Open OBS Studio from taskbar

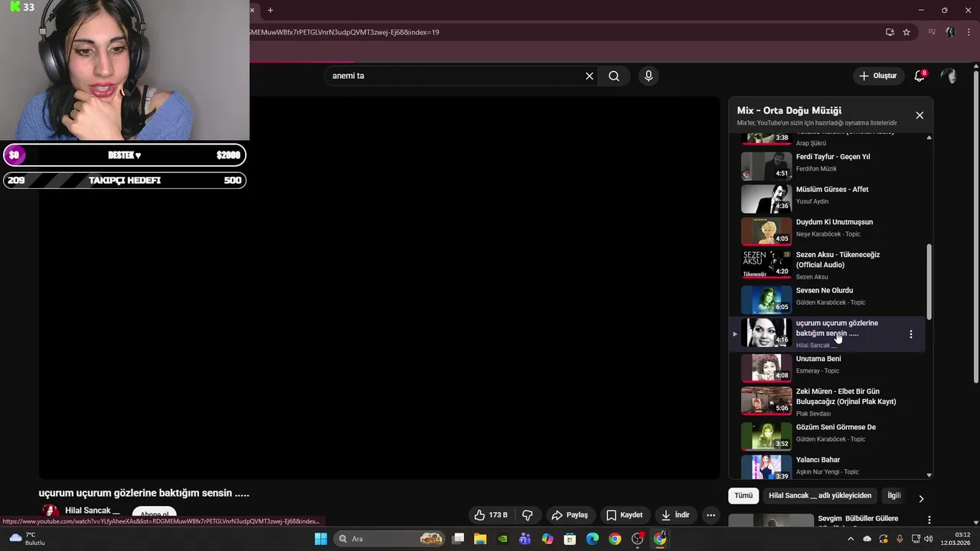coord(638,539)
